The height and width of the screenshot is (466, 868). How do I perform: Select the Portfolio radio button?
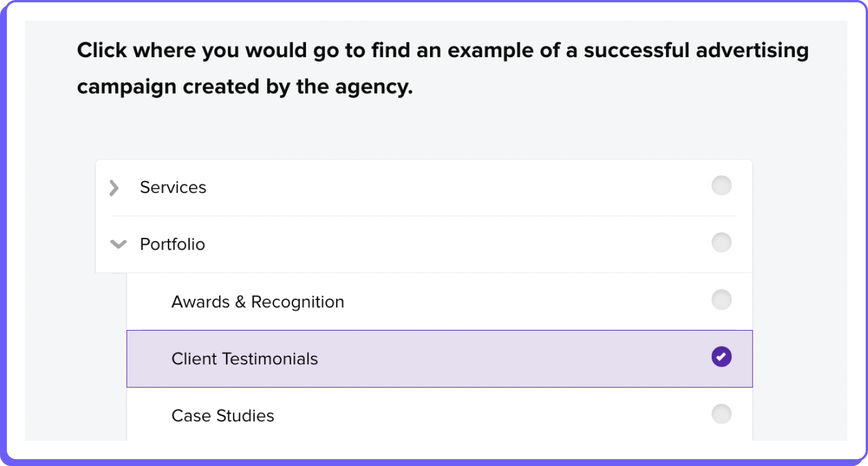click(x=721, y=243)
